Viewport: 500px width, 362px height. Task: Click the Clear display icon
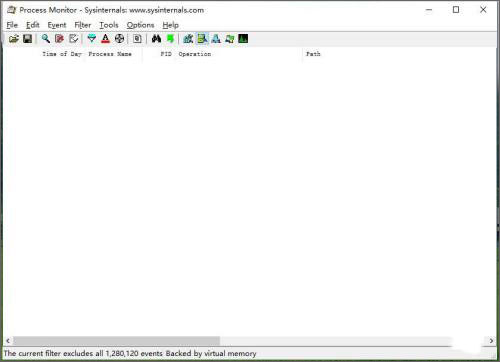click(x=73, y=39)
